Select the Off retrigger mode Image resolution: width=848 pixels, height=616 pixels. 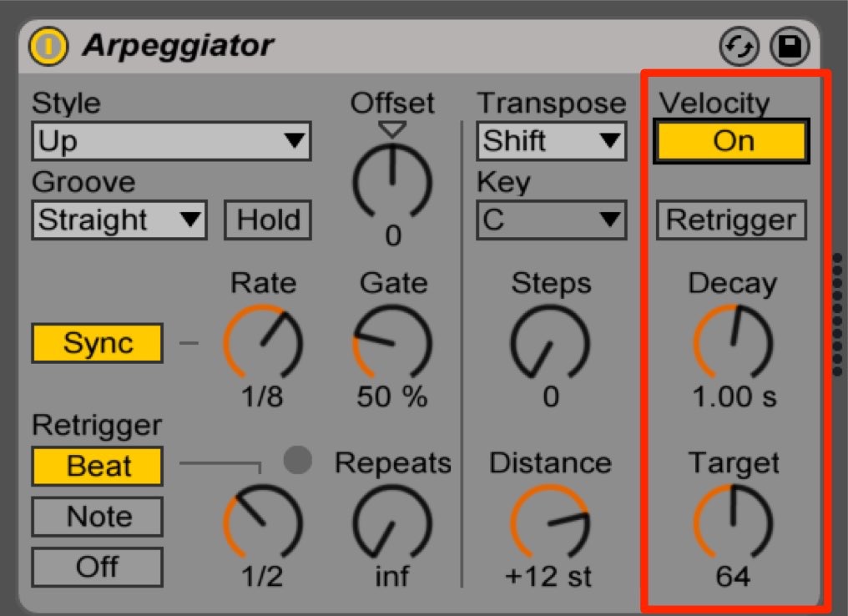[x=98, y=567]
